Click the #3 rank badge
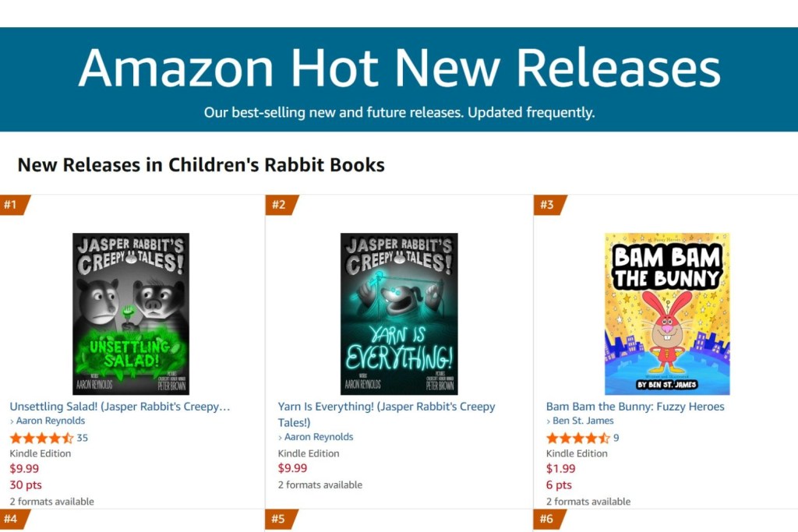The image size is (798, 532). tap(549, 205)
